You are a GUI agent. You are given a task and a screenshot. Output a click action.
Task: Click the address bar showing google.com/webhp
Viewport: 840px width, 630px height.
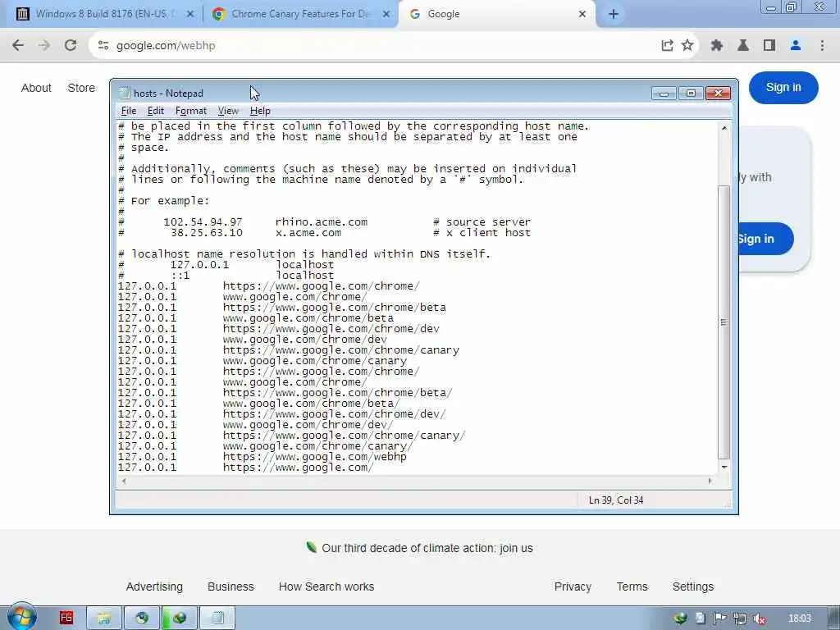375,46
